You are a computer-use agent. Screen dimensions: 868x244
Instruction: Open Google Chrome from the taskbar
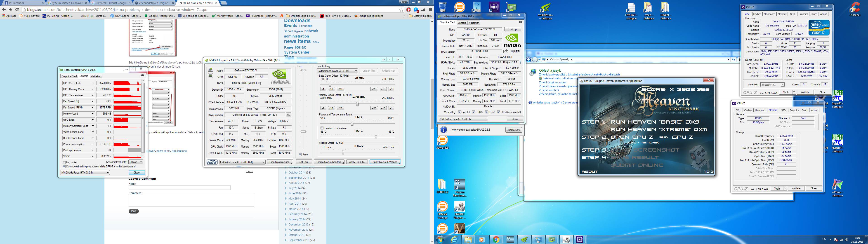496,239
